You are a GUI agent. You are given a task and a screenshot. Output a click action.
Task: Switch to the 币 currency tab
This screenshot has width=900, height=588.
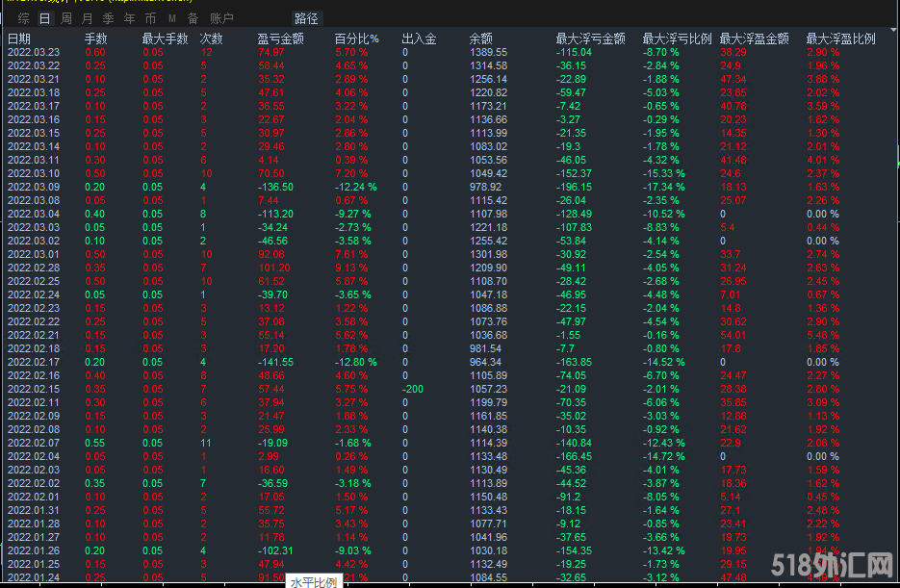click(x=150, y=18)
